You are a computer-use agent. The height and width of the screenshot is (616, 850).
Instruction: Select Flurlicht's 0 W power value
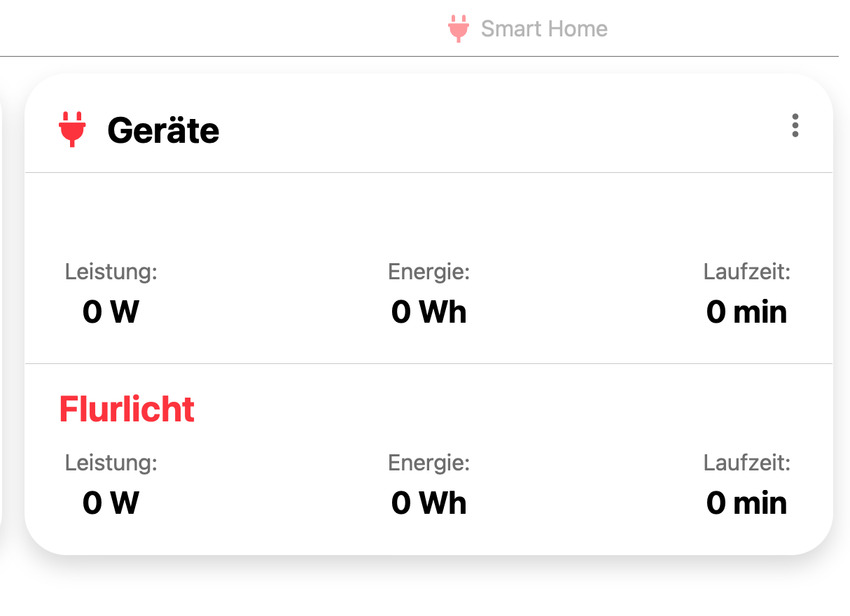(111, 503)
